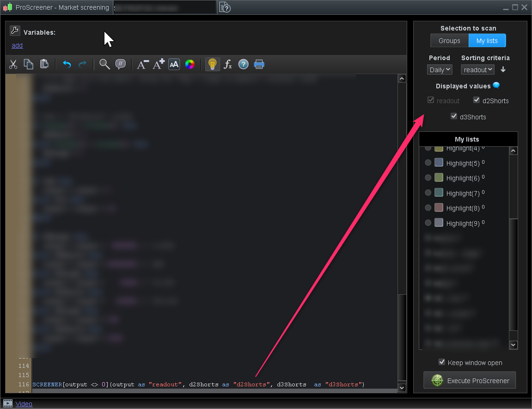Click line number 115 in the gutter

click(x=24, y=375)
